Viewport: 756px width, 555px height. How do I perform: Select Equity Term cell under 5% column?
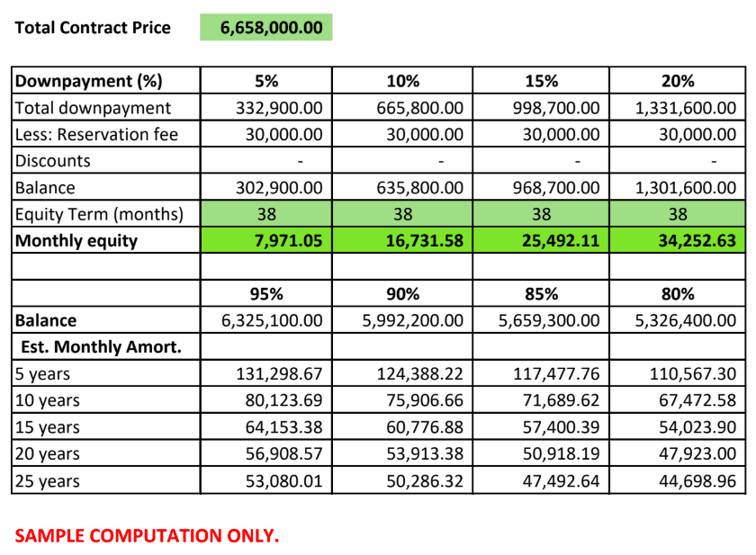pos(266,214)
